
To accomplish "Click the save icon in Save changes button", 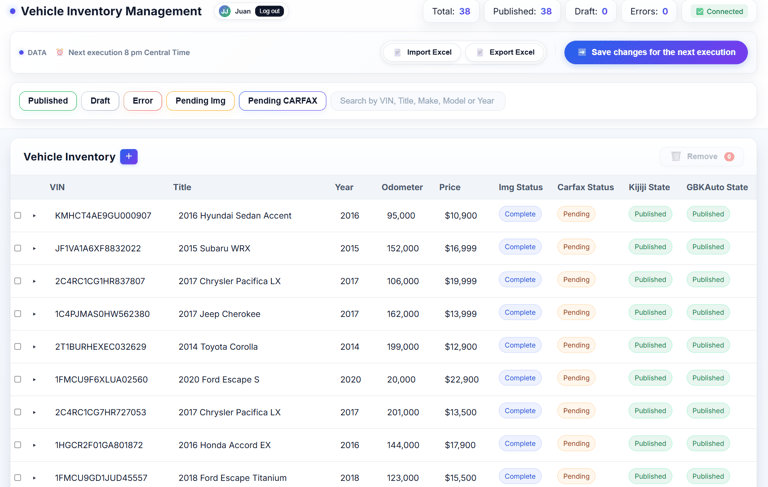I will [581, 52].
